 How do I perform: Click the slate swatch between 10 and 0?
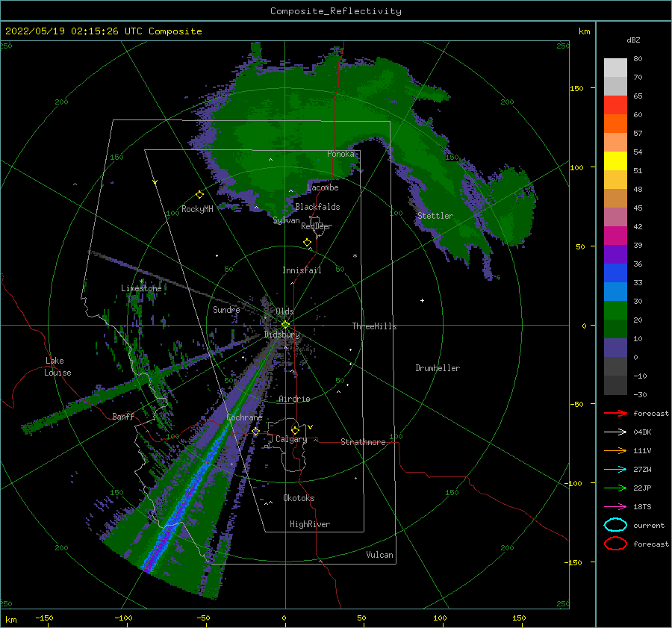click(x=615, y=348)
